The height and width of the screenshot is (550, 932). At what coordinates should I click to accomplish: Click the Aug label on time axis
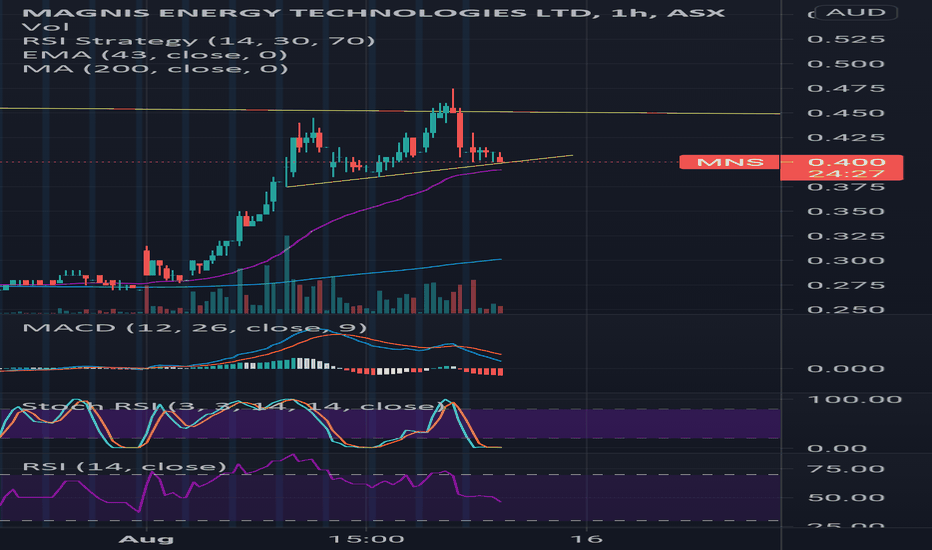click(x=146, y=539)
